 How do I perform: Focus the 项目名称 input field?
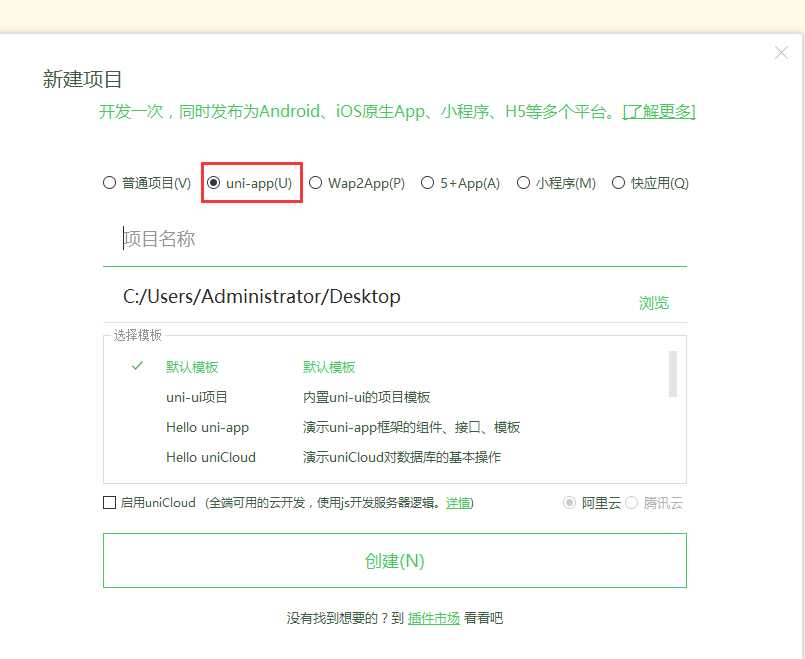click(x=395, y=239)
